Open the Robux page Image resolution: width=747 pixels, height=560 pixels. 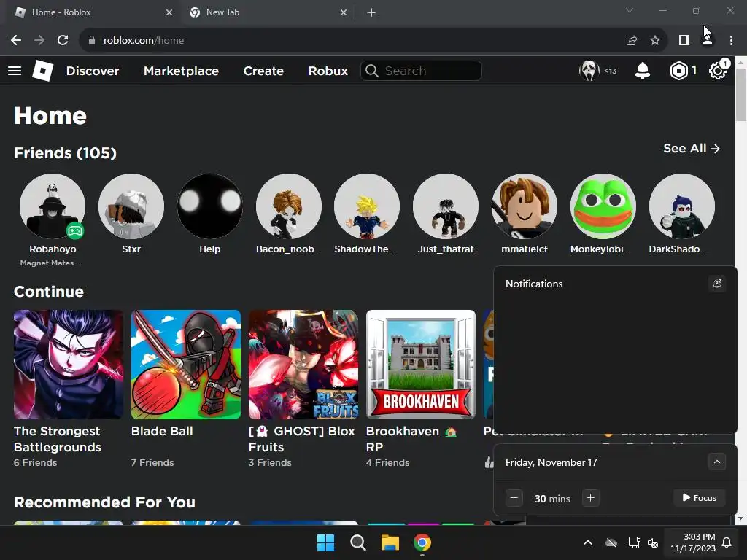click(x=328, y=71)
